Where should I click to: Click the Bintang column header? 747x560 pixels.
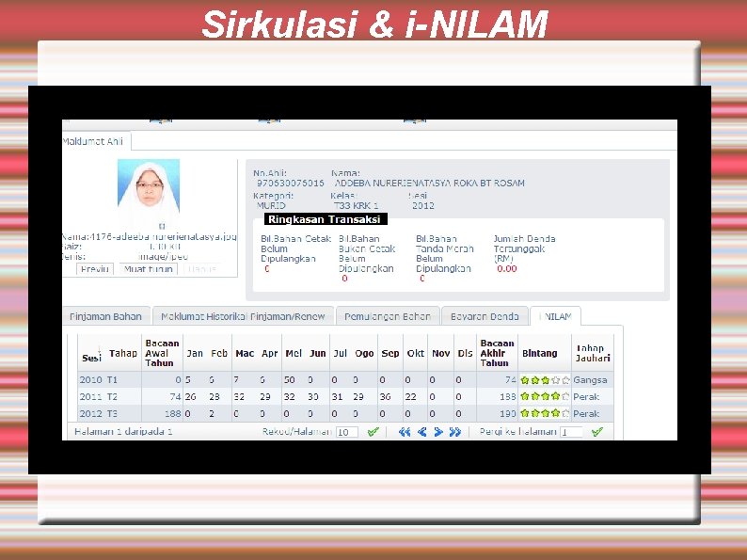(540, 354)
